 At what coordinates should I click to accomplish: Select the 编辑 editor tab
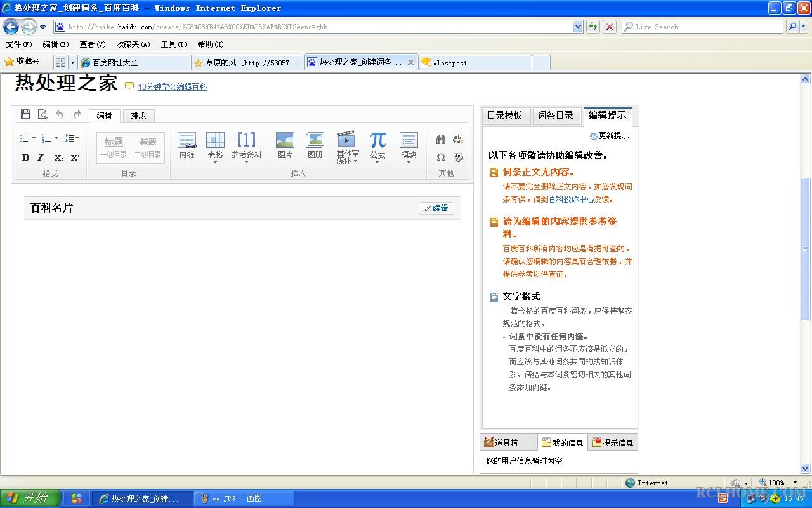click(x=104, y=115)
